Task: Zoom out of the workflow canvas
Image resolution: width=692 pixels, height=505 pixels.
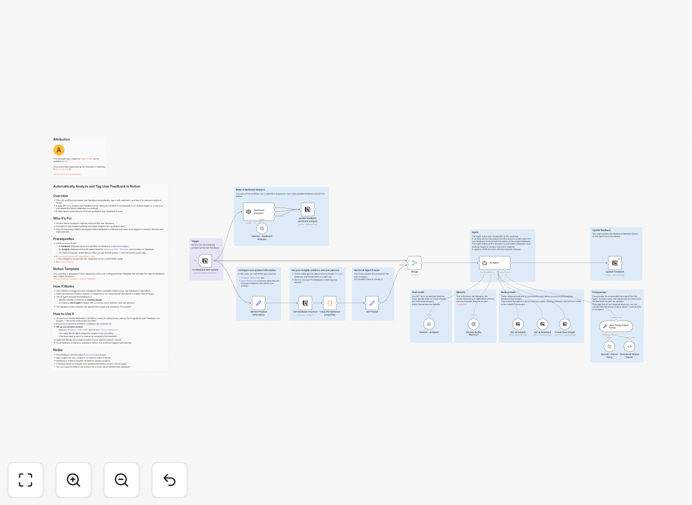Action: click(121, 480)
